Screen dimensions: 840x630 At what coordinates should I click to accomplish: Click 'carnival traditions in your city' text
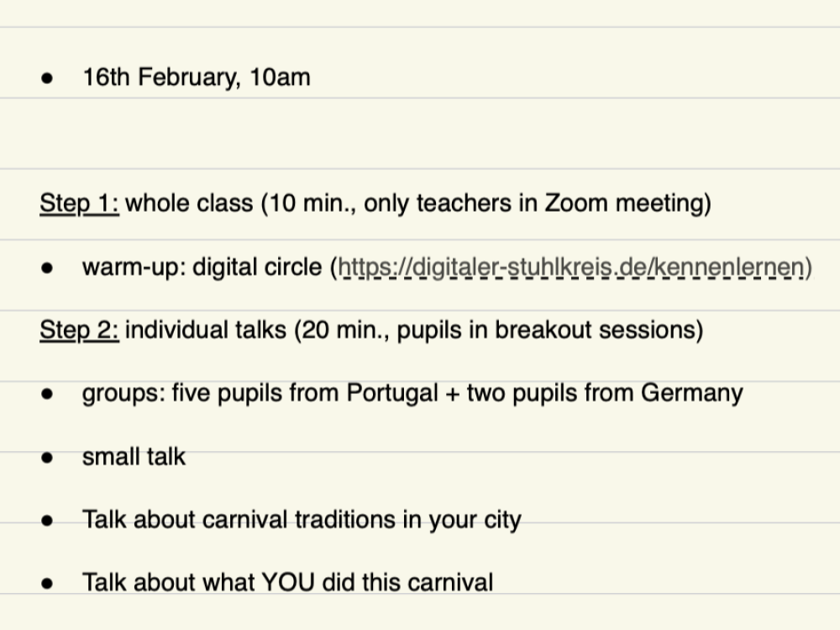361,520
